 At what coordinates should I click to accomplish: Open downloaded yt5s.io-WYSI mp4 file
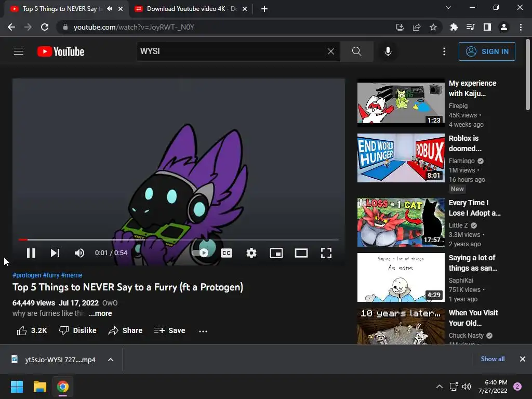coord(54,360)
